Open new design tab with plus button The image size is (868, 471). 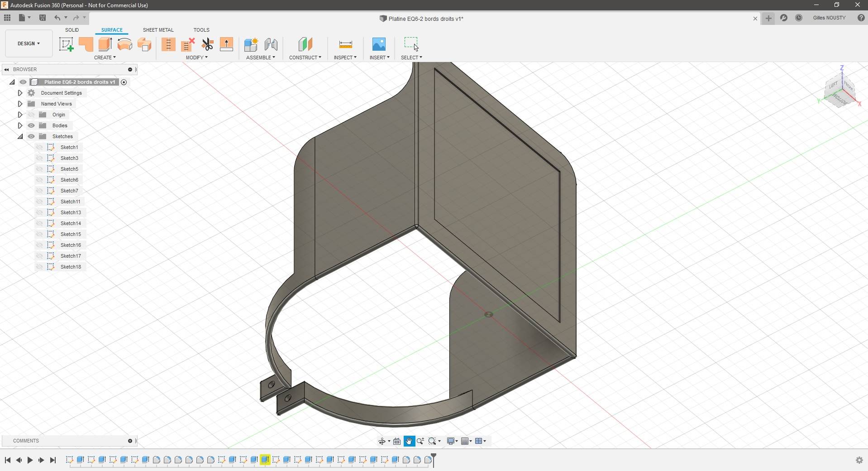tap(768, 18)
